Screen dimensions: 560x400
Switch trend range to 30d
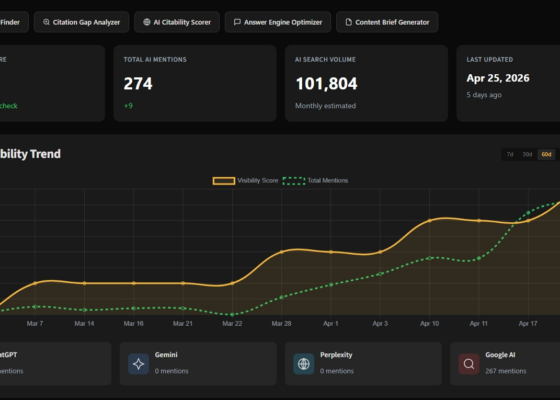527,154
